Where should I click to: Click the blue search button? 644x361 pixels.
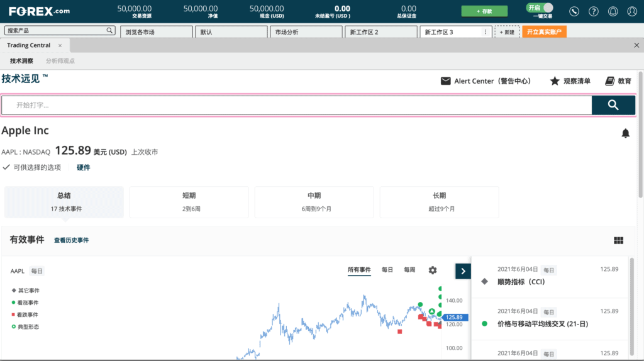pos(613,105)
